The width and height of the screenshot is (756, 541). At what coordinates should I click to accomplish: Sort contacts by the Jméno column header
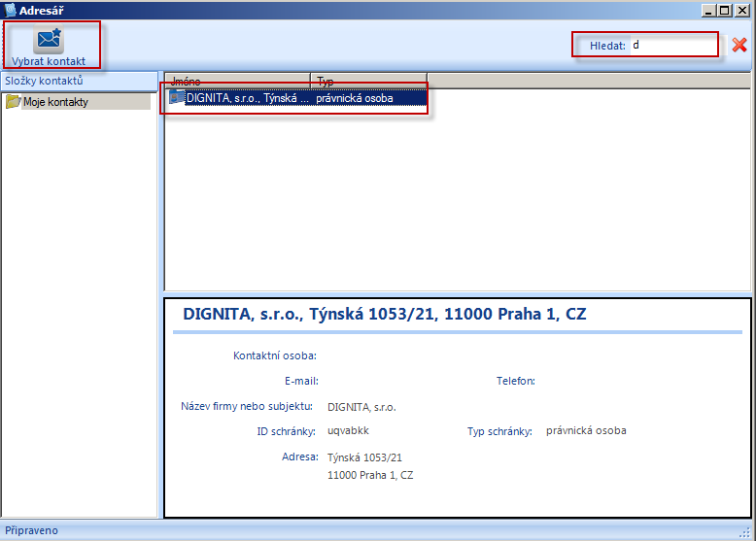[x=238, y=81]
